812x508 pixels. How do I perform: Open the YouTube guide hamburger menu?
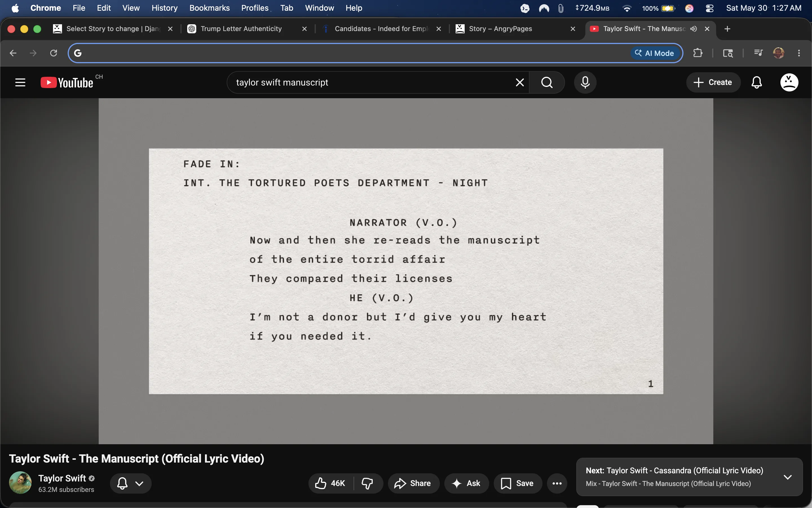click(20, 82)
